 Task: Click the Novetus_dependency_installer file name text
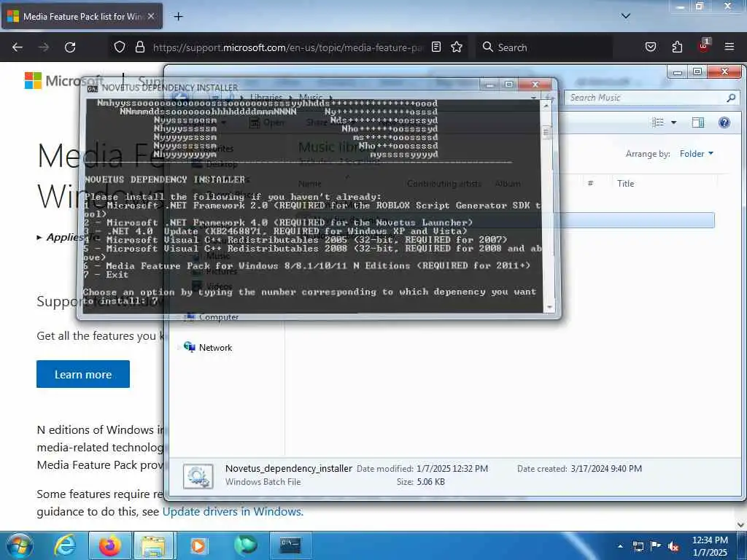click(x=289, y=469)
